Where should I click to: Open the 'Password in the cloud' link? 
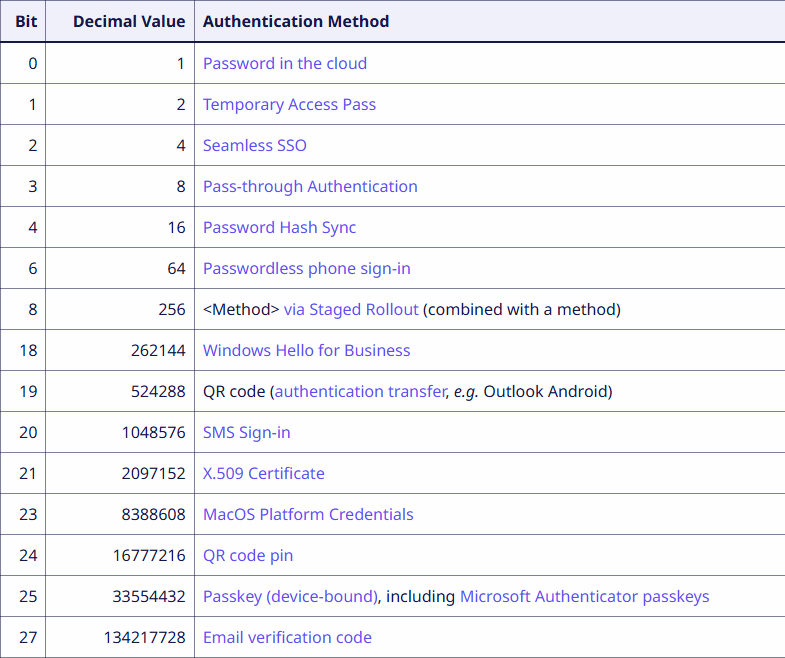click(285, 64)
